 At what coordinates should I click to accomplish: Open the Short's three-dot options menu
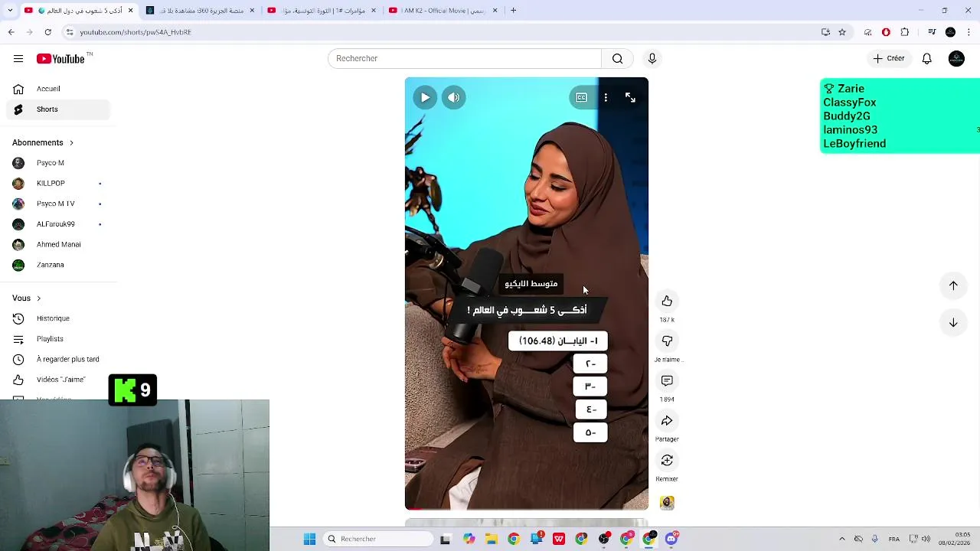pyautogui.click(x=606, y=97)
